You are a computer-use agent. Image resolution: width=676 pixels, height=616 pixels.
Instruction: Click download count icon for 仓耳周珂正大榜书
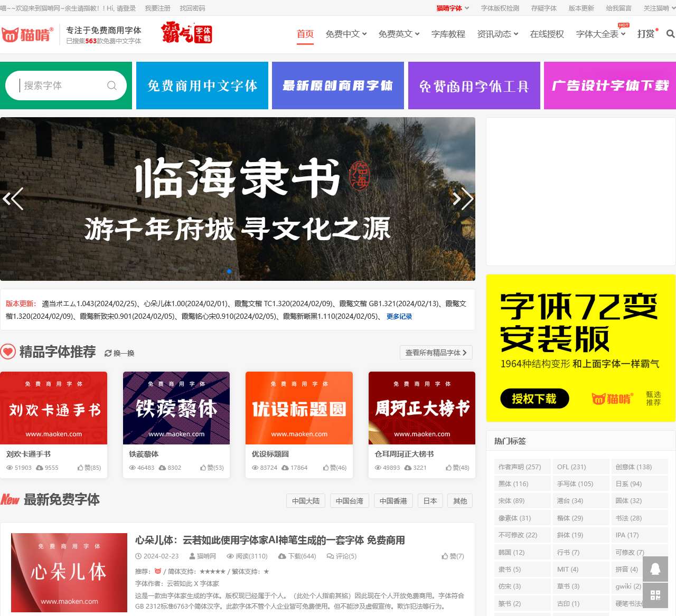(408, 468)
